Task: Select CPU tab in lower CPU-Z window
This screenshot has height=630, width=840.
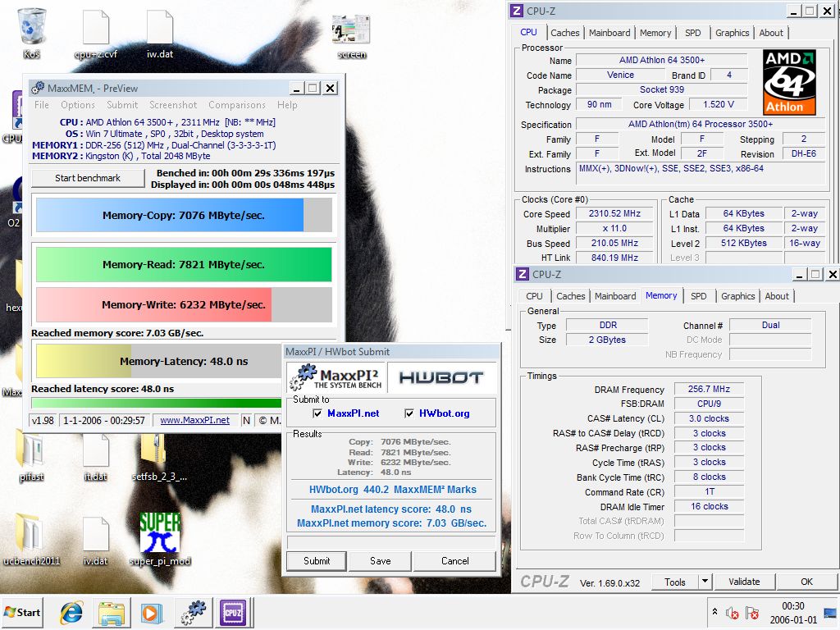Action: (x=534, y=296)
